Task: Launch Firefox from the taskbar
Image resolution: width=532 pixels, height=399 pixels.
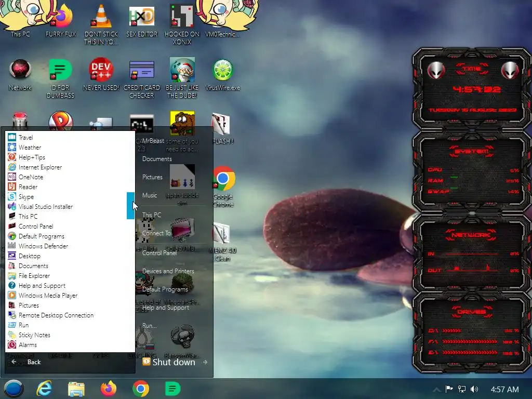Action: point(109,389)
